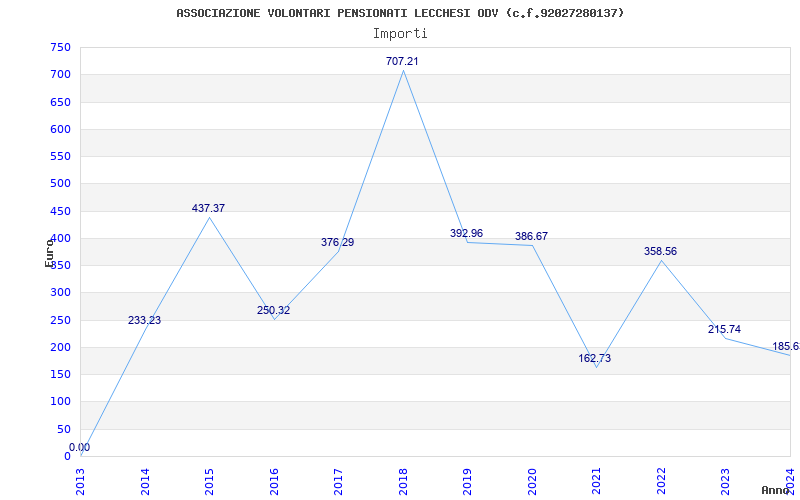Select the Euro y-axis title
Screen dimensions: 800x500
[49, 253]
